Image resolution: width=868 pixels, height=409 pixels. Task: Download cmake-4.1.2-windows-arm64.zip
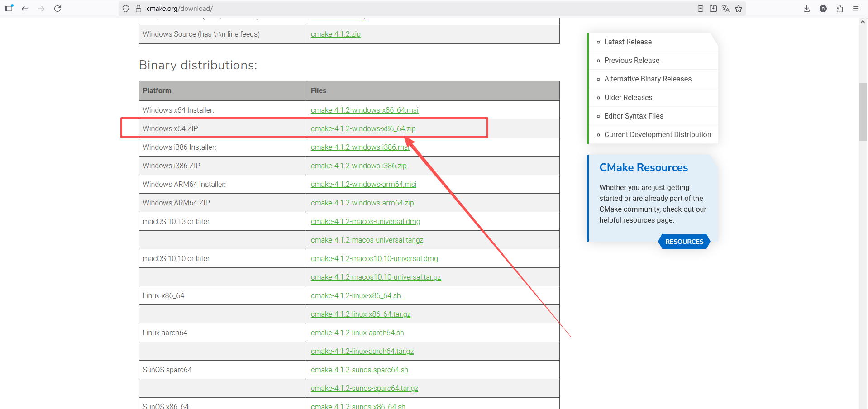click(x=362, y=203)
